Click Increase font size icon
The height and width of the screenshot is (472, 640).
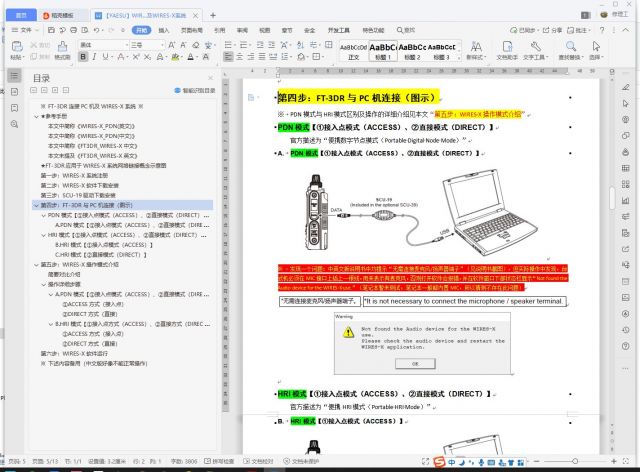(x=171, y=45)
